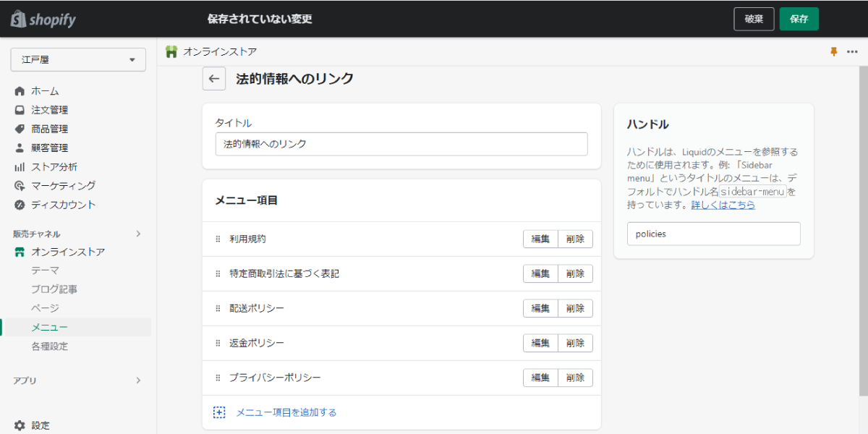Click the 注文管理 orders icon
Image resolution: width=868 pixels, height=434 pixels.
click(20, 110)
